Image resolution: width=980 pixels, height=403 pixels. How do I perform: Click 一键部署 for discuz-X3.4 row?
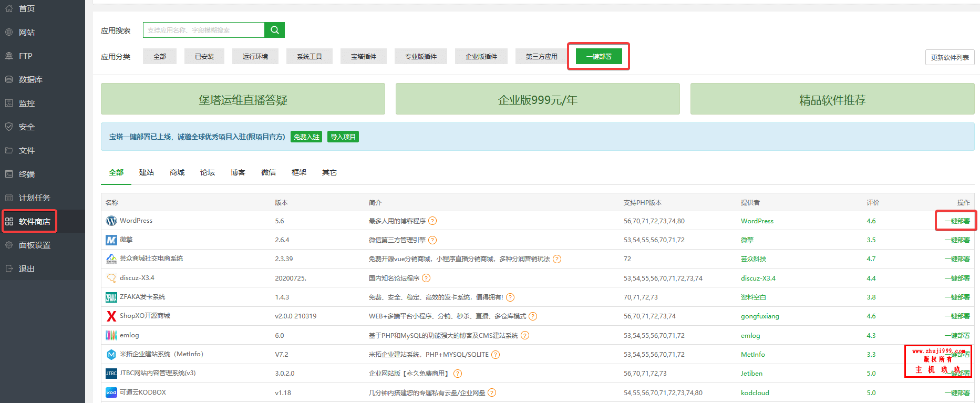point(957,278)
